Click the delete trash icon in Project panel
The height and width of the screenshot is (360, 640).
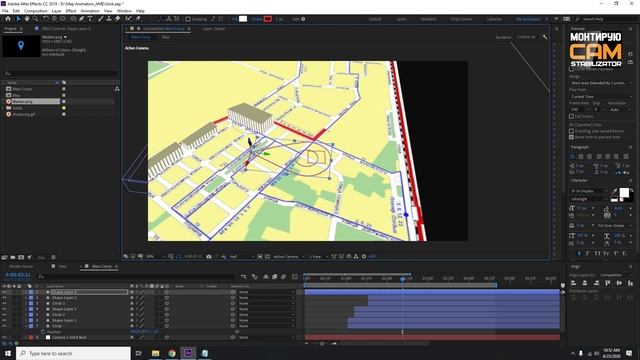(53, 257)
